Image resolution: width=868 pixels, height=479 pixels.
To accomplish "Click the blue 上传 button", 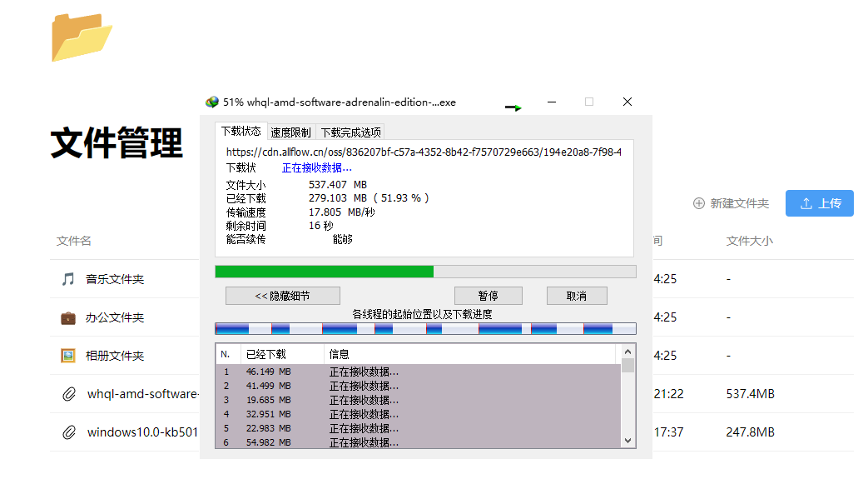I will pyautogui.click(x=819, y=203).
